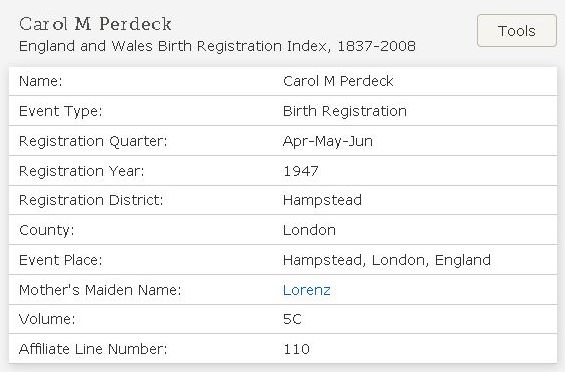
Task: Select the County label
Action: (47, 230)
